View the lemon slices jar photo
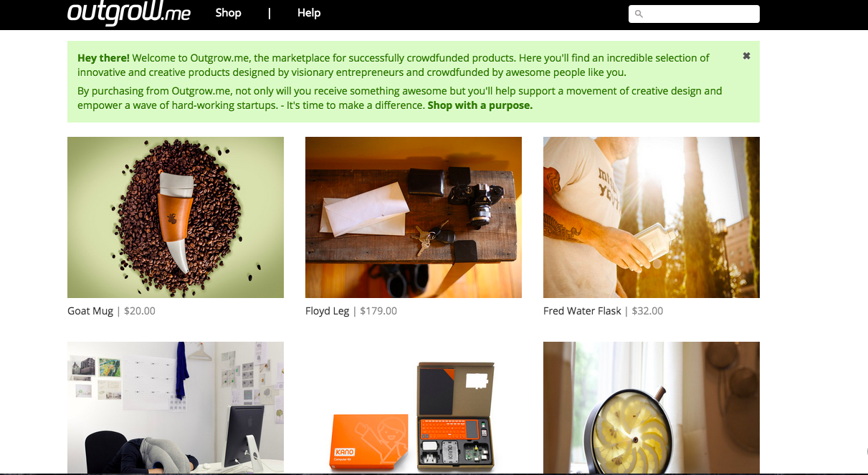The width and height of the screenshot is (868, 475). click(x=652, y=408)
